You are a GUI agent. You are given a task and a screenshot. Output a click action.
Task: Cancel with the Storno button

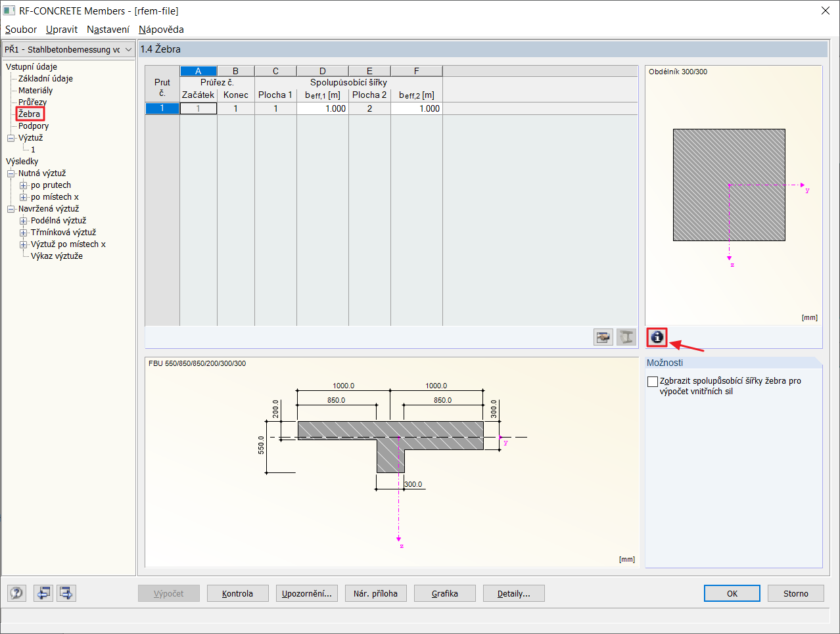click(x=795, y=593)
